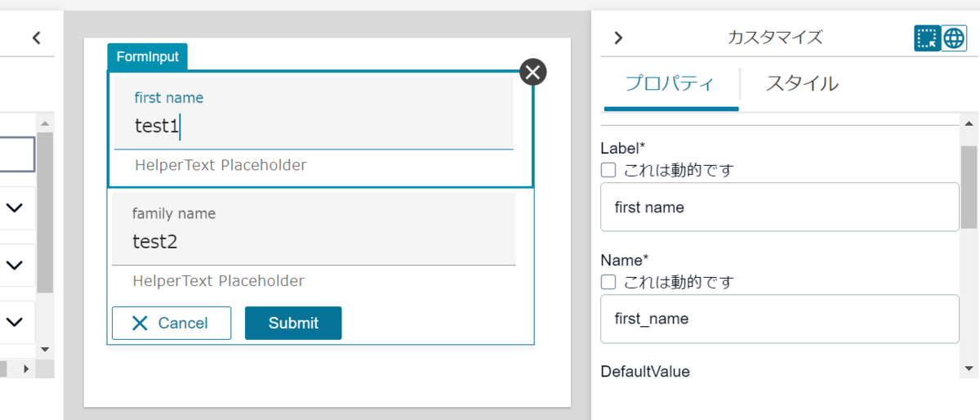Select the FormInput component tag
Viewport: 980px width, 420px height.
[x=148, y=56]
